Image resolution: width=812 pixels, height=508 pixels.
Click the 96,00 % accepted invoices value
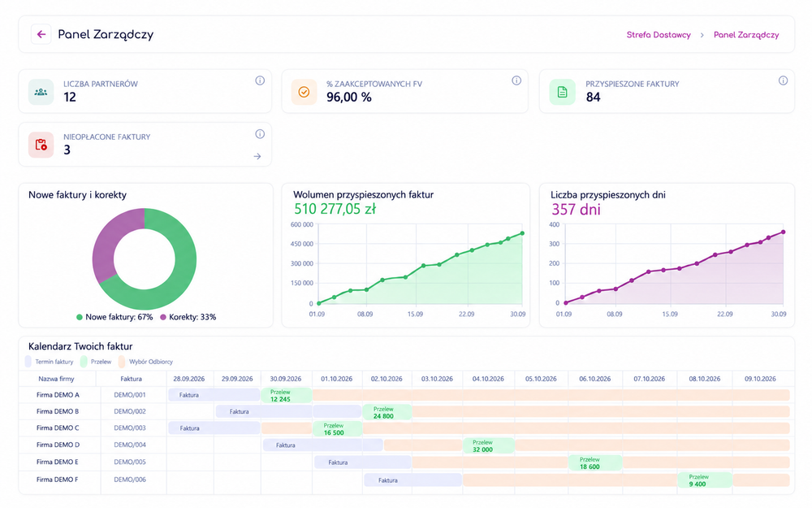click(349, 97)
